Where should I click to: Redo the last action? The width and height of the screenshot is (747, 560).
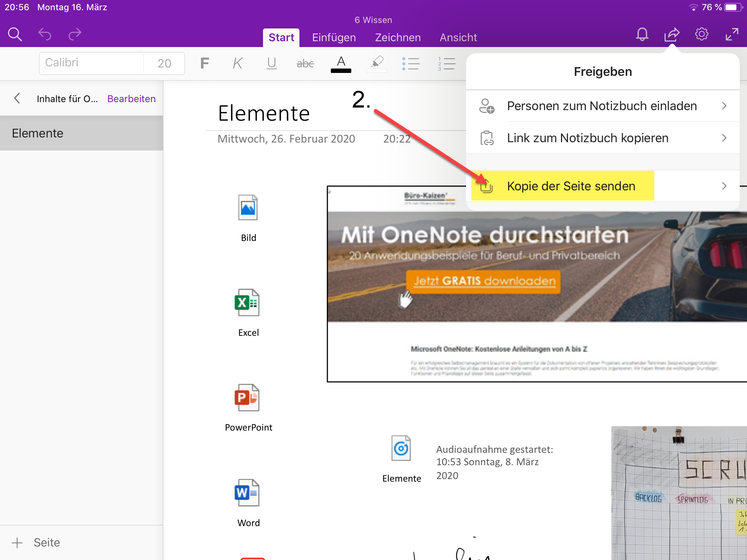pos(75,35)
